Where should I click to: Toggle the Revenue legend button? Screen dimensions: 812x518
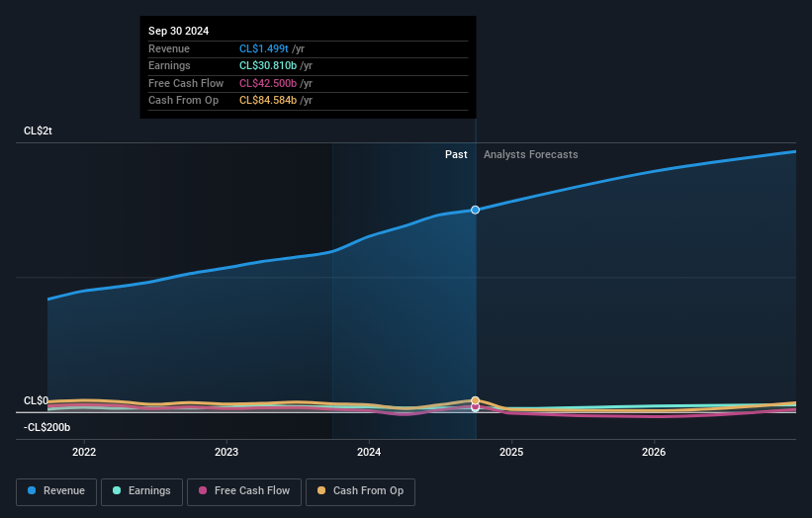pos(56,491)
